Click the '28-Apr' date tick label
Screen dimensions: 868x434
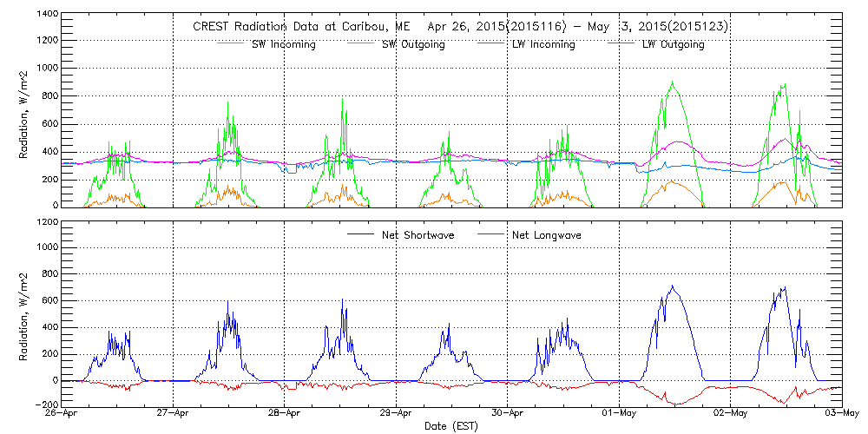coord(285,414)
